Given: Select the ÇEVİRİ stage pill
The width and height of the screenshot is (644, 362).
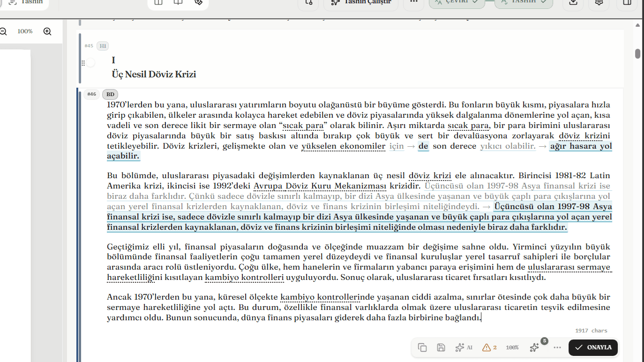Looking at the screenshot, I should (x=457, y=2).
